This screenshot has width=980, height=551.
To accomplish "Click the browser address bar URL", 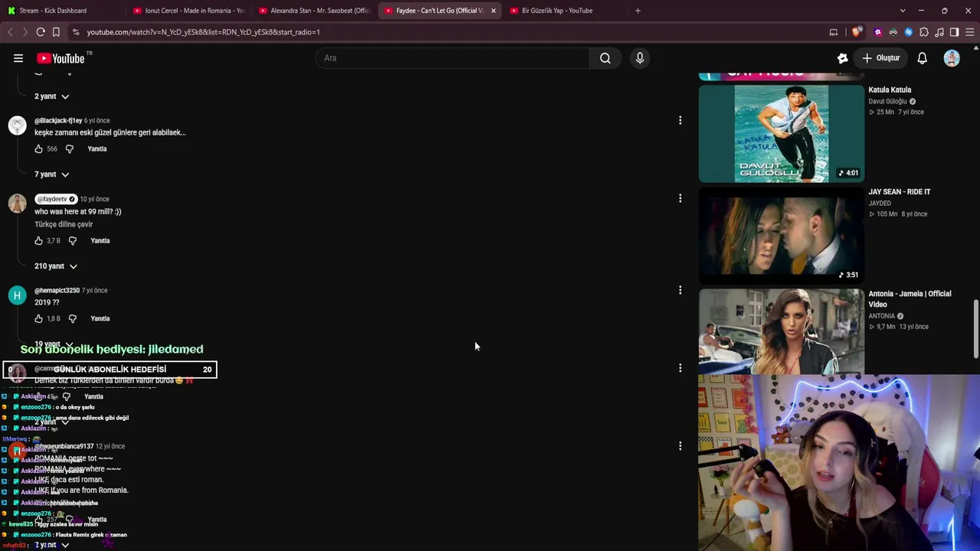I will click(x=204, y=32).
